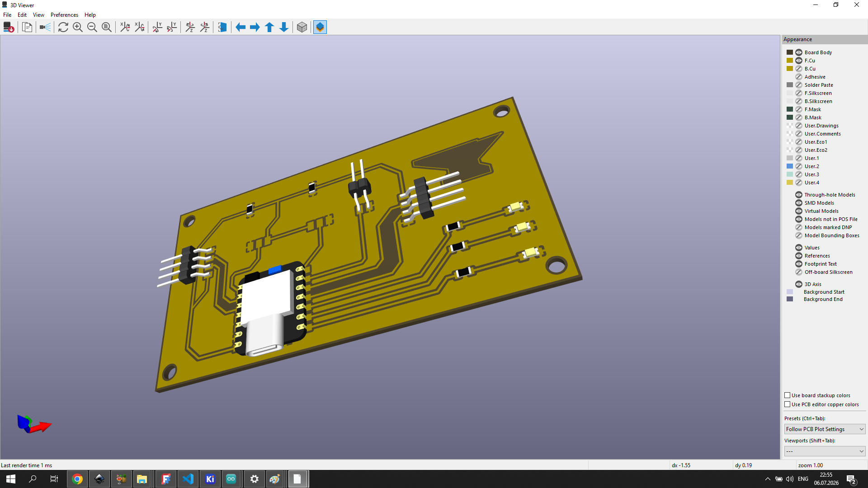The image size is (868, 488).
Task: Move the board left with the arrow
Action: click(241, 27)
